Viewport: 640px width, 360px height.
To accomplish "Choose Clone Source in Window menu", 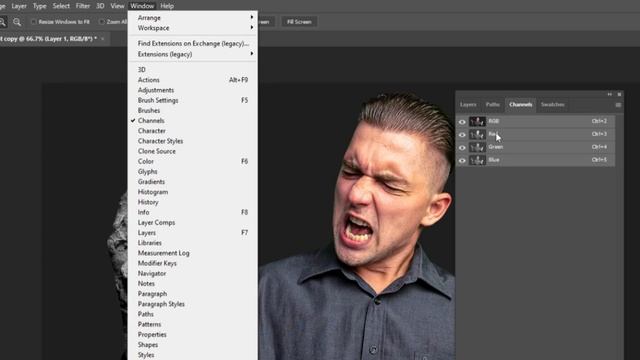I will click(193, 151).
